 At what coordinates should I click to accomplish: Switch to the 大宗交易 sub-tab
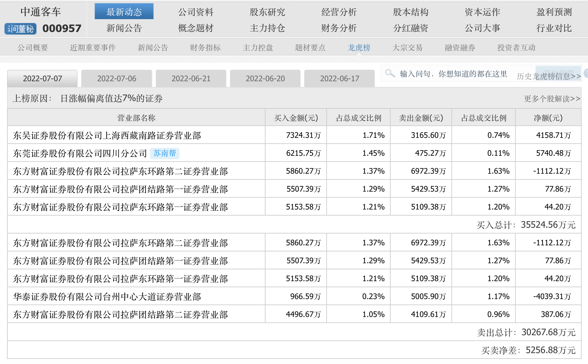407,47
